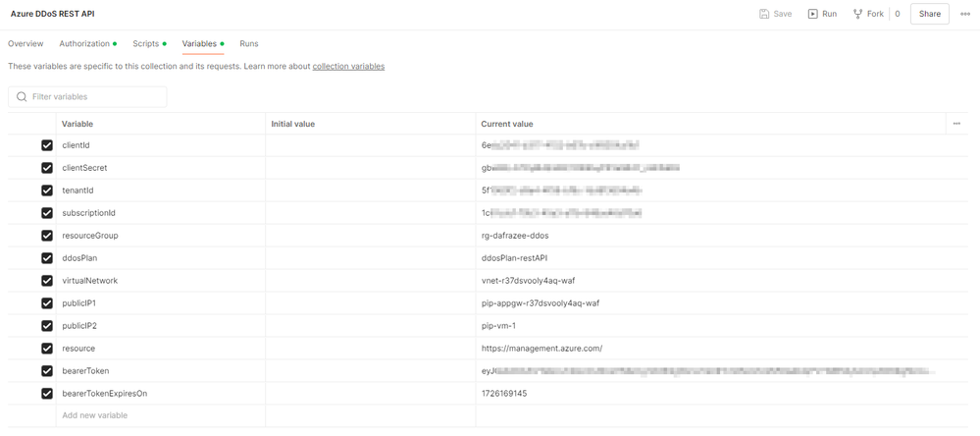Select the ddosPlan current value cell
This screenshot has width=980, height=436.
710,258
